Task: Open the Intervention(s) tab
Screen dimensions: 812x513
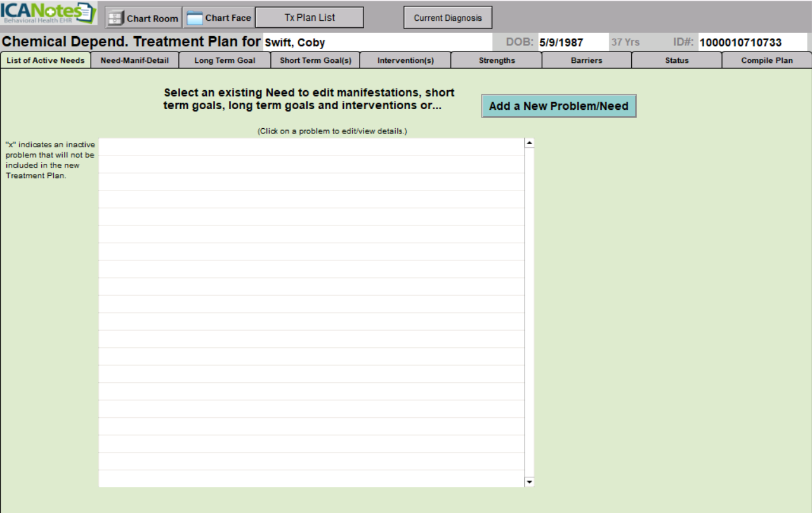Action: click(x=405, y=60)
